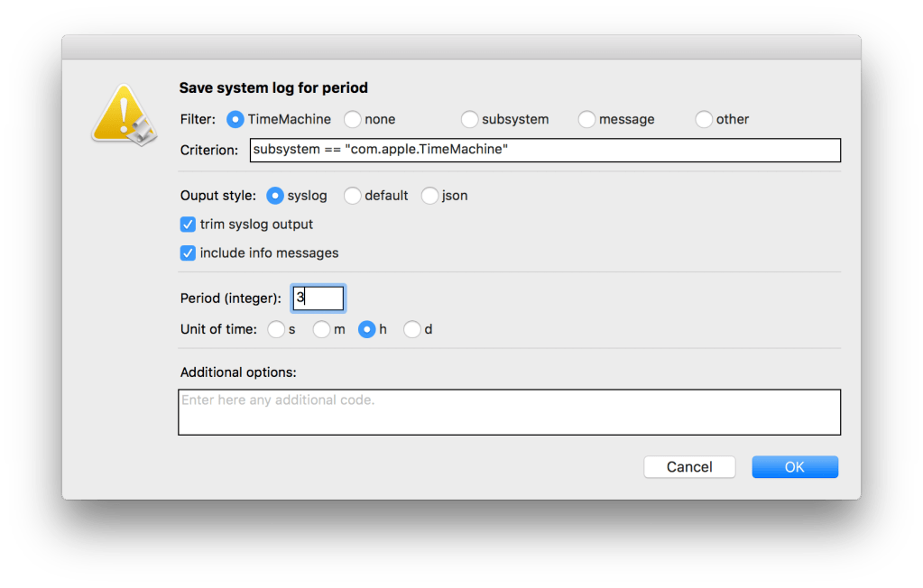The image size is (923, 588).
Task: Set output style to syslog
Action: tap(274, 196)
